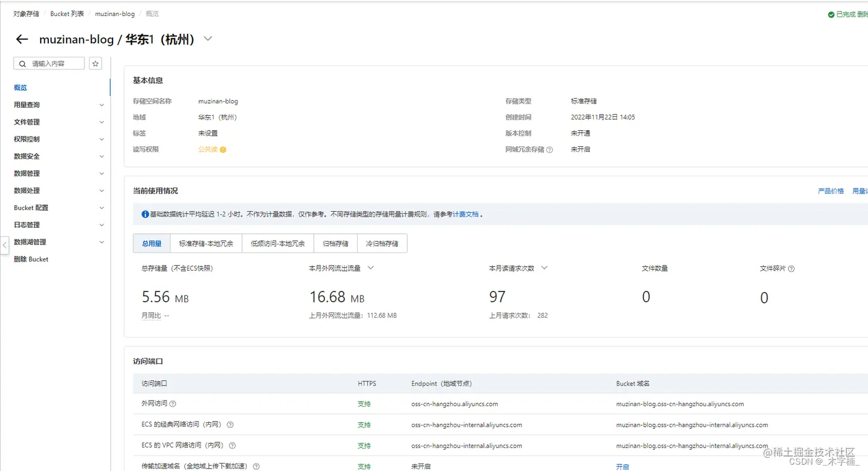Click the search magnifier icon in sidebar
This screenshot has height=471, width=868.
22,64
